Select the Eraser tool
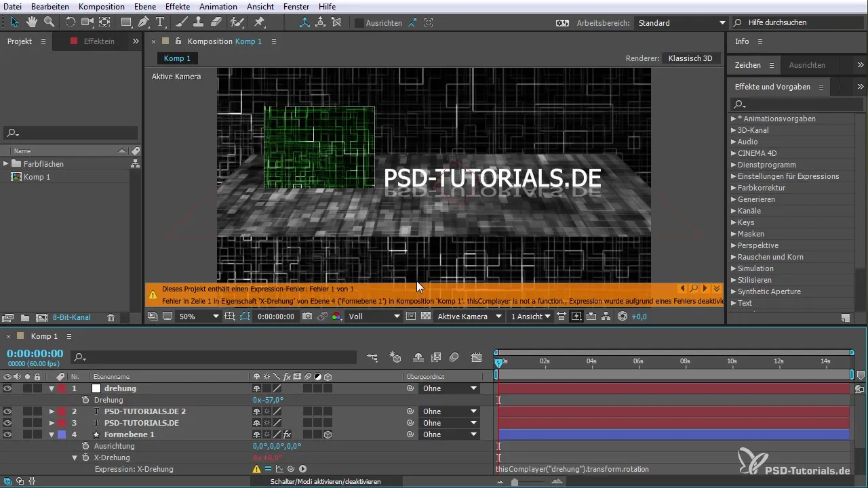The image size is (868, 488). [x=216, y=22]
